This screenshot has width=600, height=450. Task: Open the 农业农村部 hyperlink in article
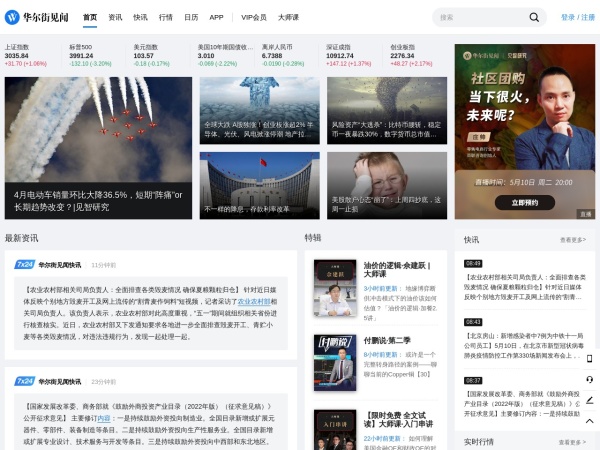point(254,301)
